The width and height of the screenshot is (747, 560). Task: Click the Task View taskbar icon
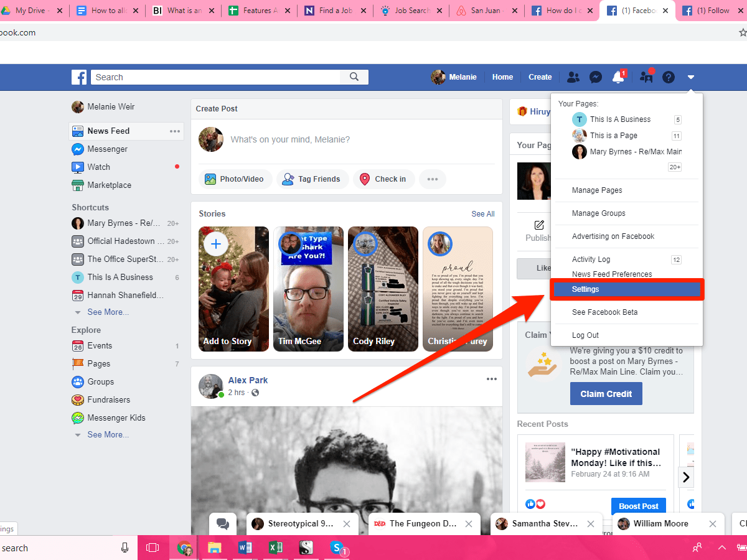tap(153, 548)
